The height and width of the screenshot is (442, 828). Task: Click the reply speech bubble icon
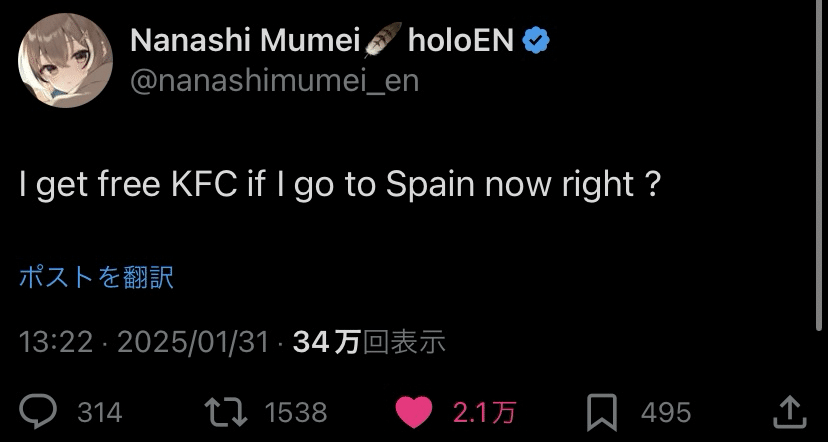tap(40, 411)
